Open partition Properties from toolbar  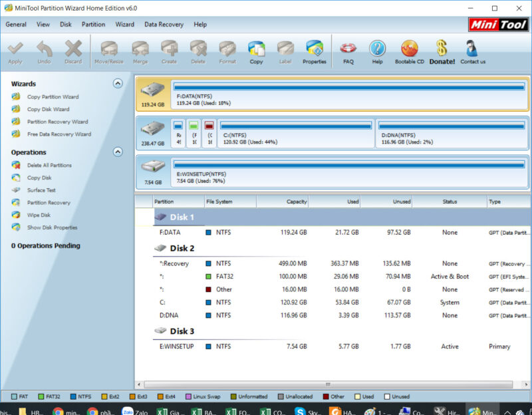tap(314, 51)
